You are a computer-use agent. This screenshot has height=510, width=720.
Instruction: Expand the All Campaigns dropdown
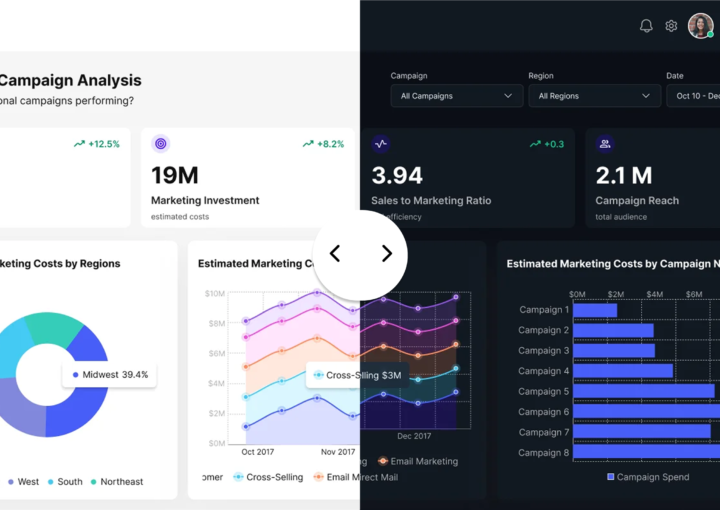coord(456,96)
